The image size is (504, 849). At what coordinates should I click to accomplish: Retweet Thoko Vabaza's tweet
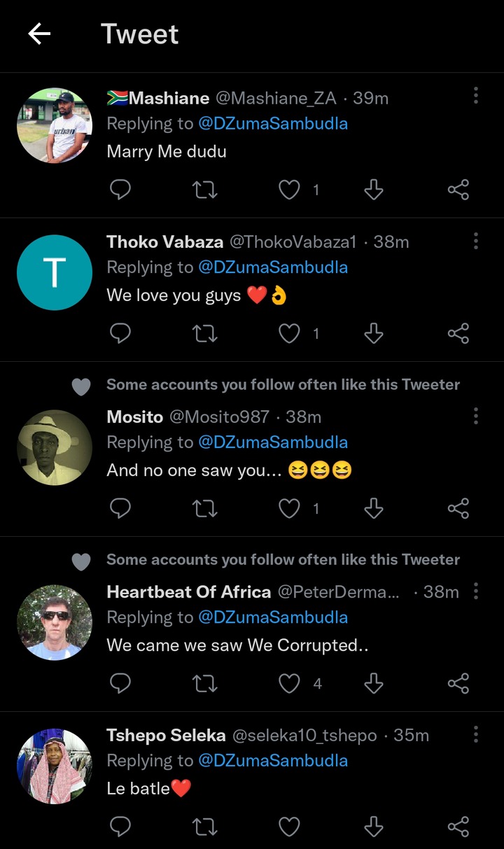tap(204, 334)
